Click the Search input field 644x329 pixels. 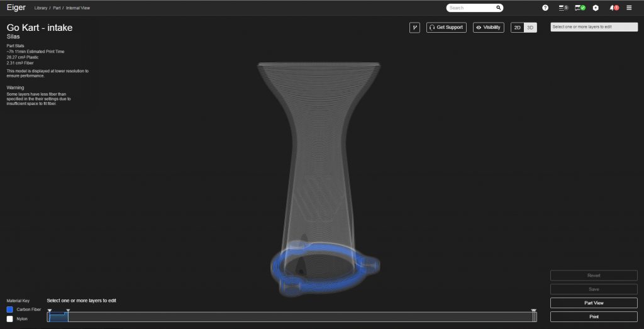click(x=470, y=8)
